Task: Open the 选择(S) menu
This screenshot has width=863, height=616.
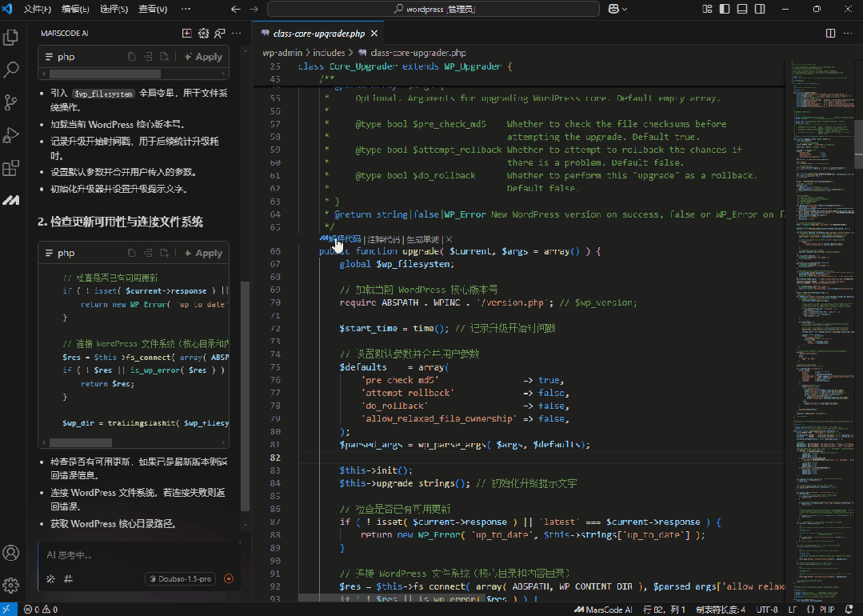Action: [114, 9]
